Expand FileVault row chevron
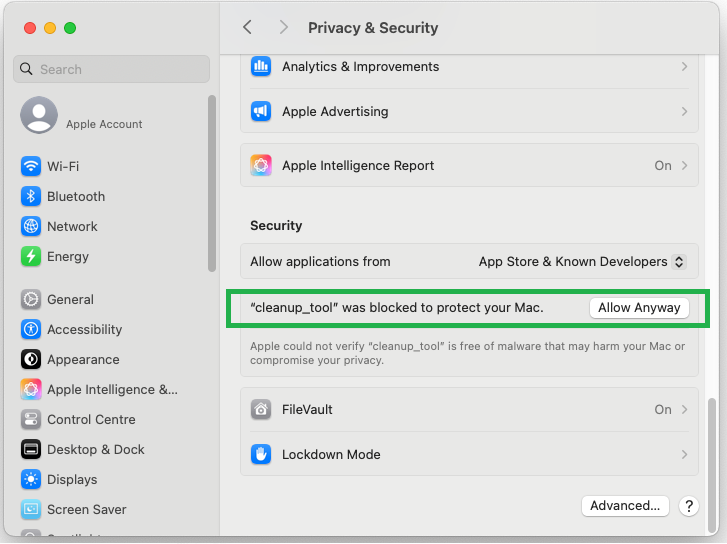 (684, 410)
